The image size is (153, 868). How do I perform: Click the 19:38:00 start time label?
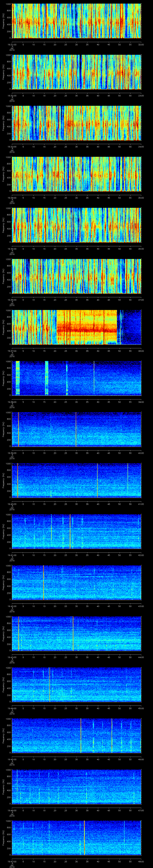point(12,402)
